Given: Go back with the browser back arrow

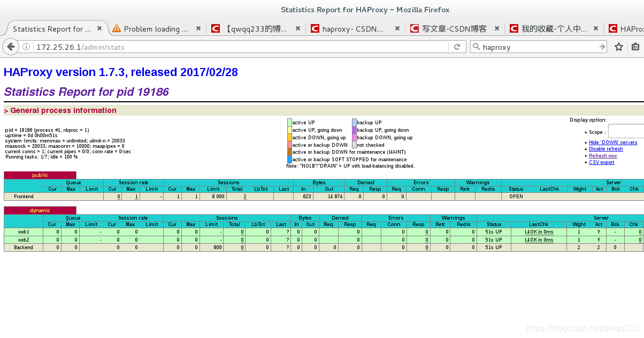Looking at the screenshot, I should 11,47.
